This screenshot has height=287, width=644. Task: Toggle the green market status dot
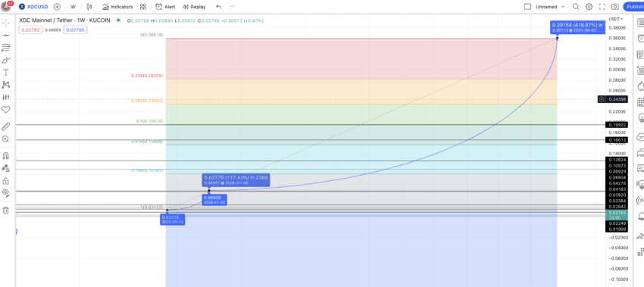click(x=118, y=20)
